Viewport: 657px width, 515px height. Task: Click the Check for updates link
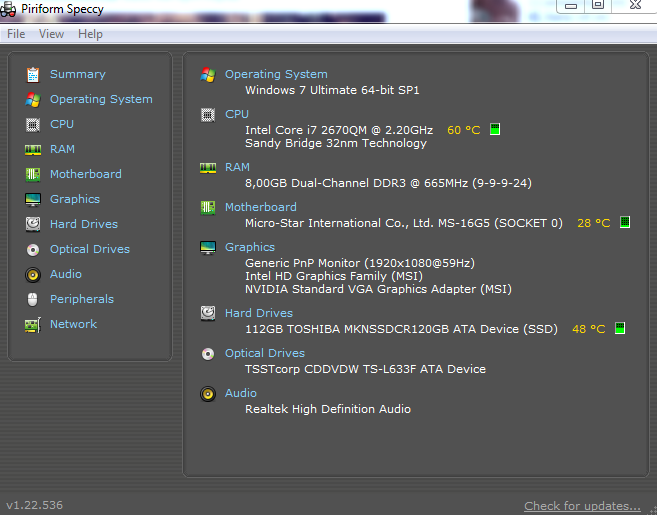point(582,505)
